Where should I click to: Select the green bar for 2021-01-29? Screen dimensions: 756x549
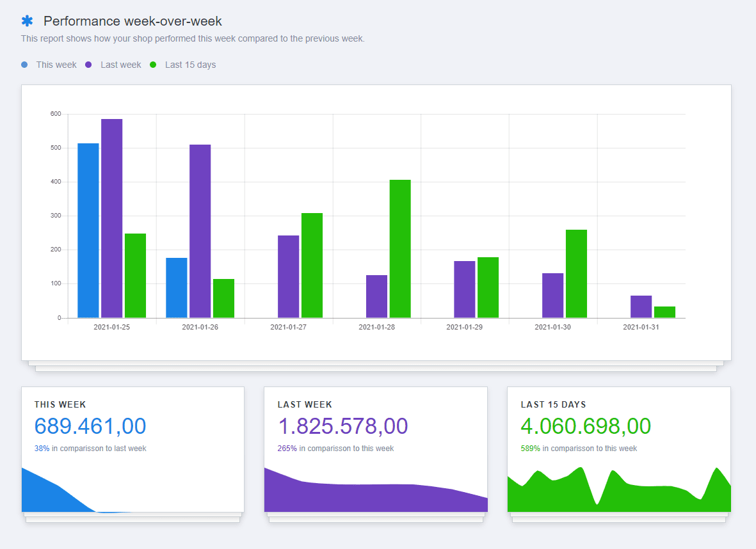tap(488, 287)
